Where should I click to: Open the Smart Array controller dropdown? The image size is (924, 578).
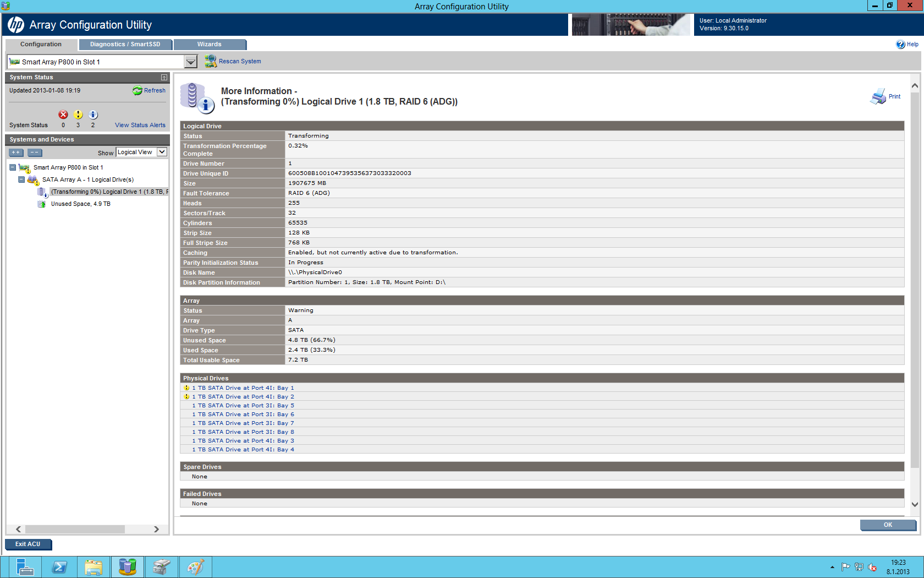point(191,62)
